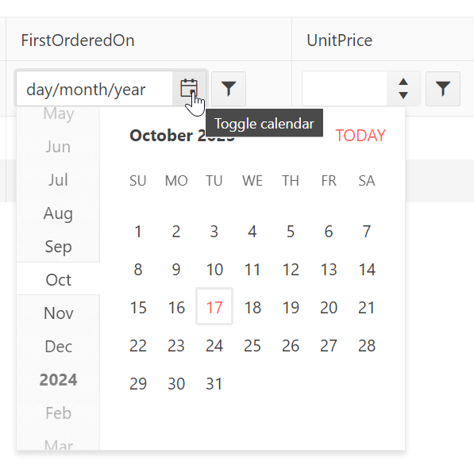This screenshot has width=474, height=476.
Task: Click the UnitPrice numeric input field
Action: click(345, 89)
